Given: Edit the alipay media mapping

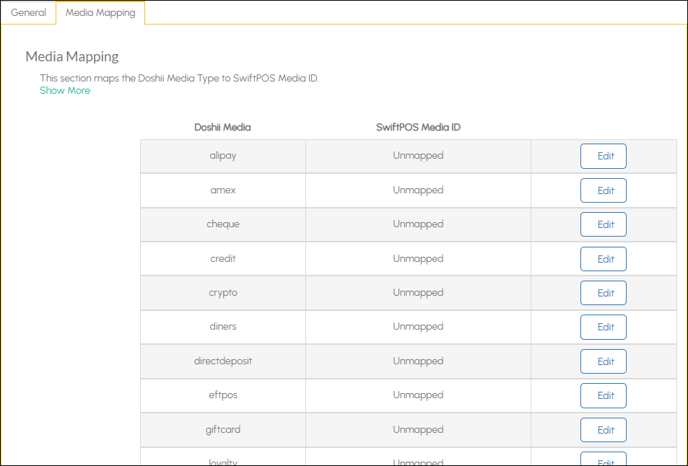Looking at the screenshot, I should [x=603, y=156].
